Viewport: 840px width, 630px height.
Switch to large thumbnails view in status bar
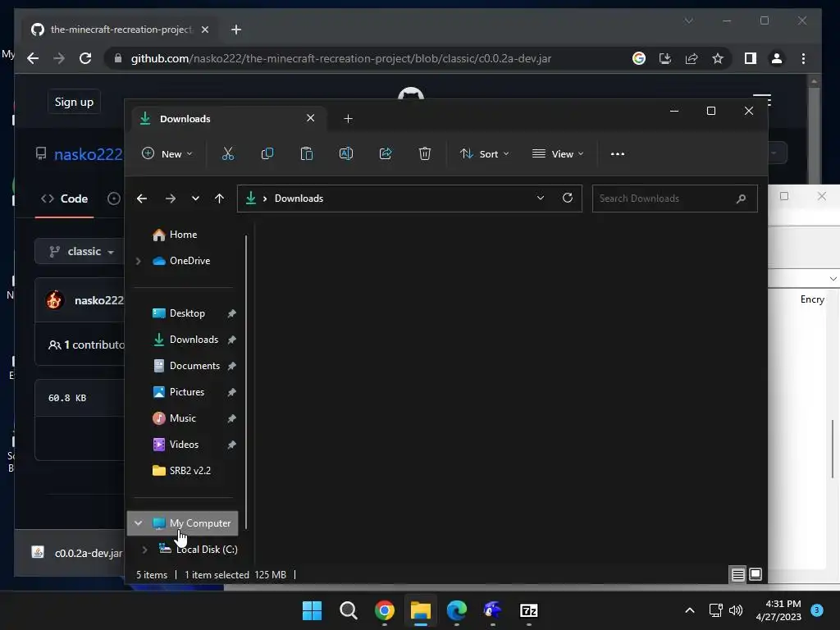(756, 575)
